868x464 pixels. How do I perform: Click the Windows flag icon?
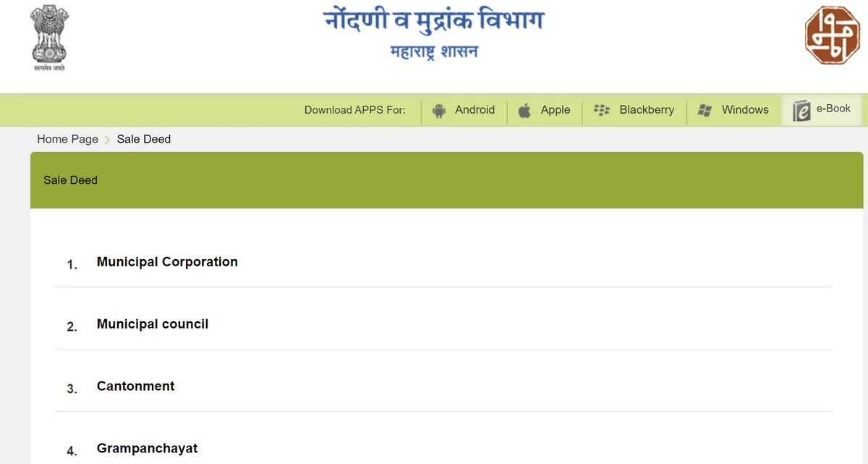(x=705, y=111)
